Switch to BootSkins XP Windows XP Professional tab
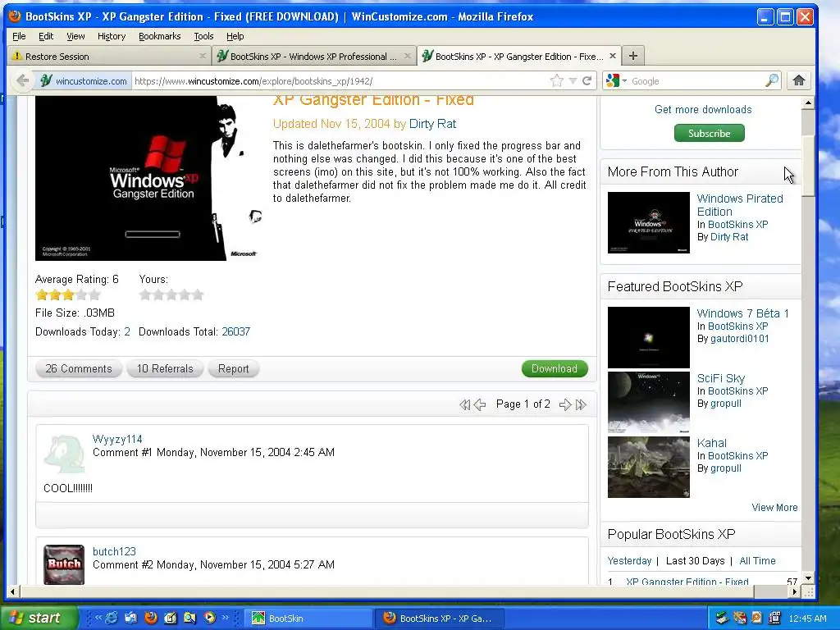Screen dimensions: 840x630 coord(314,57)
